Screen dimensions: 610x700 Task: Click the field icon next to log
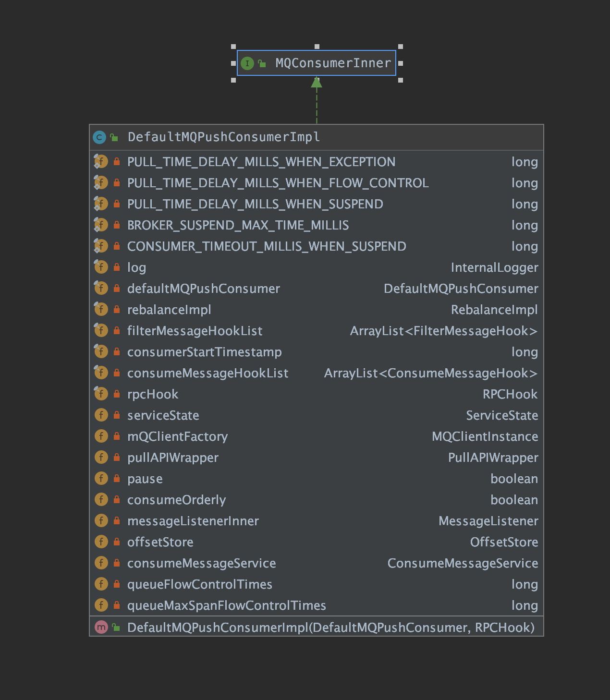click(100, 267)
